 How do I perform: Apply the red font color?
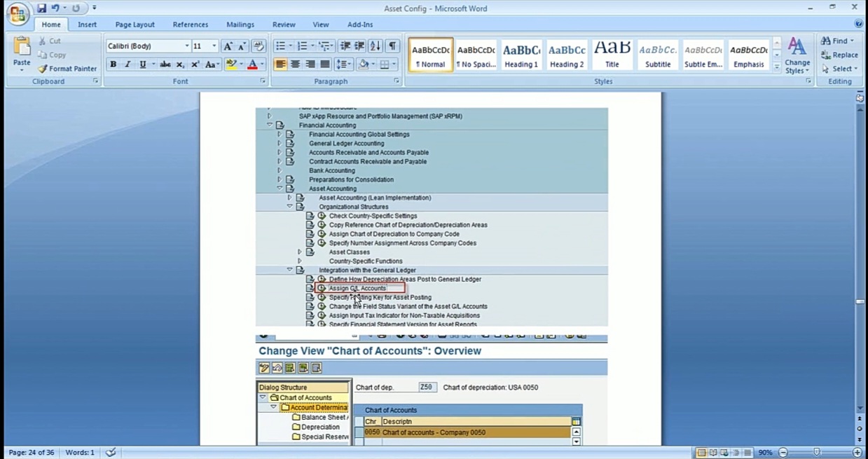[253, 64]
